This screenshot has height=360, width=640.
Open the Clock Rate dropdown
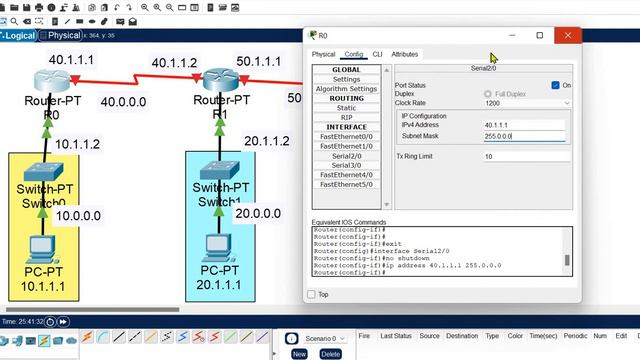pyautogui.click(x=527, y=103)
